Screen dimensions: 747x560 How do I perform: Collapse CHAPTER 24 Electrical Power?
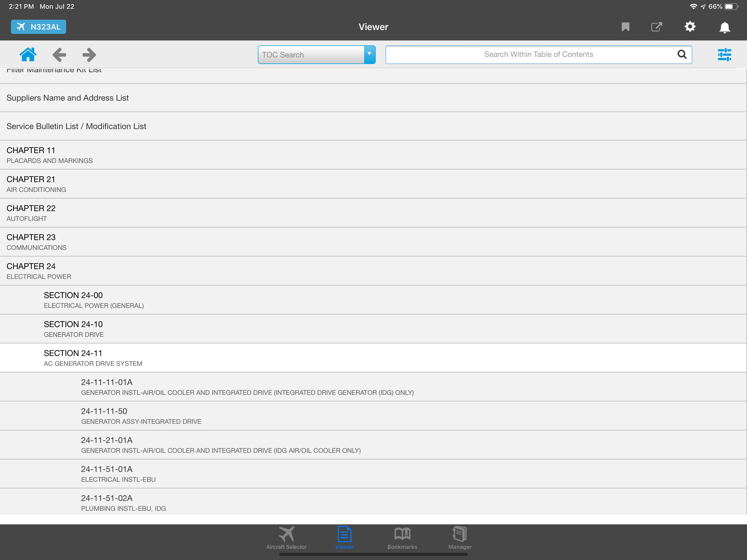(39, 270)
